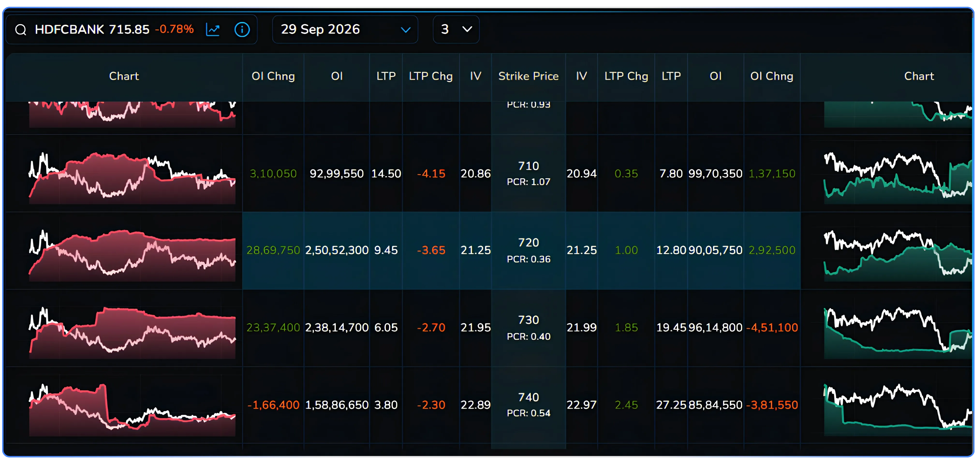Click call OI change 3,10,050

click(x=273, y=174)
